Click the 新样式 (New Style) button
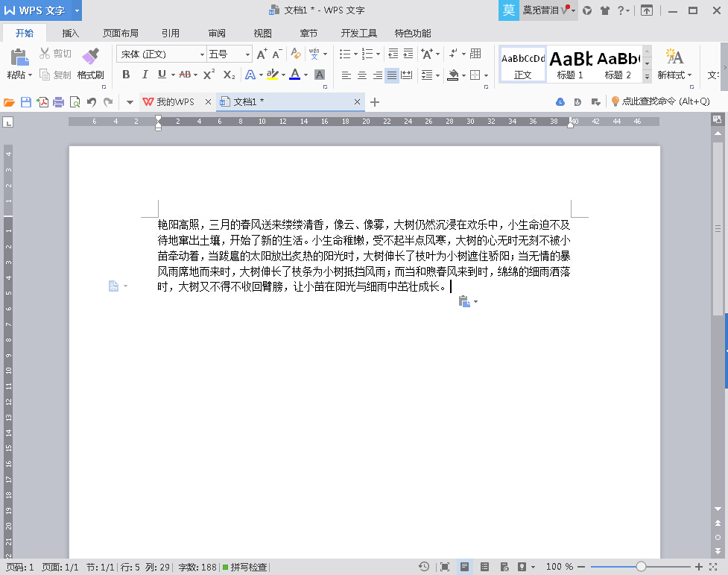This screenshot has width=728, height=575. 674,64
